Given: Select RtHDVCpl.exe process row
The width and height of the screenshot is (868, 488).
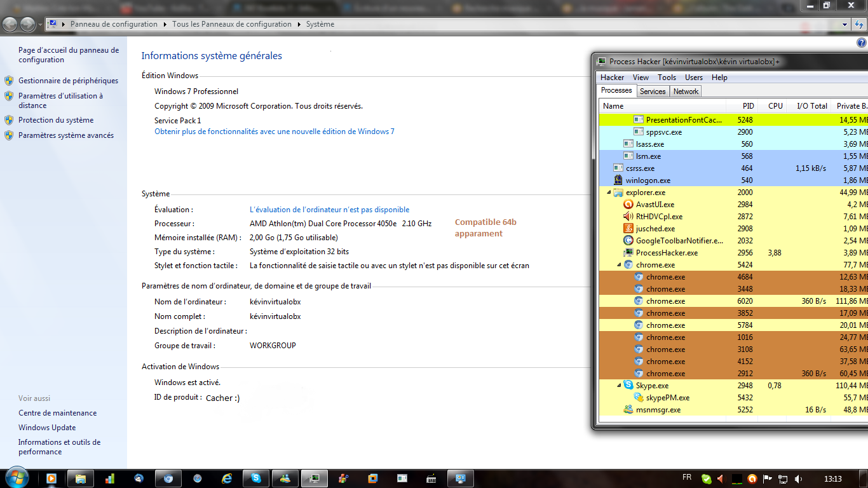Looking at the screenshot, I should click(x=734, y=217).
